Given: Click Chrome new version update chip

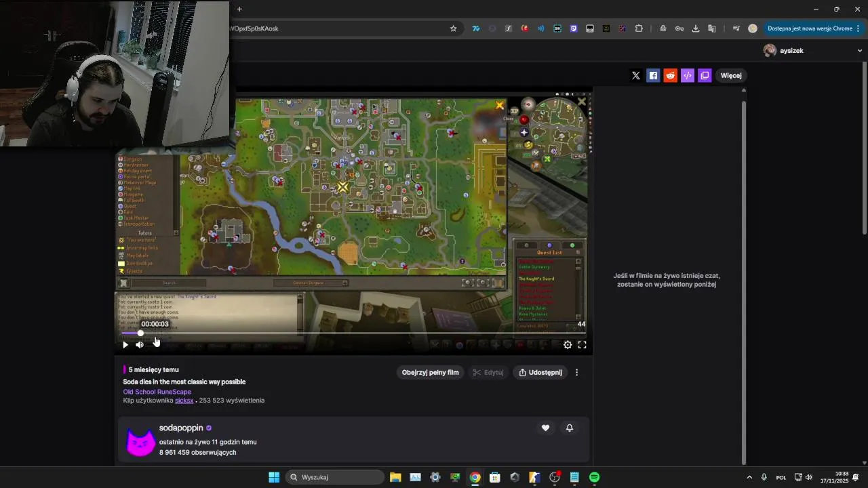Looking at the screenshot, I should [813, 28].
